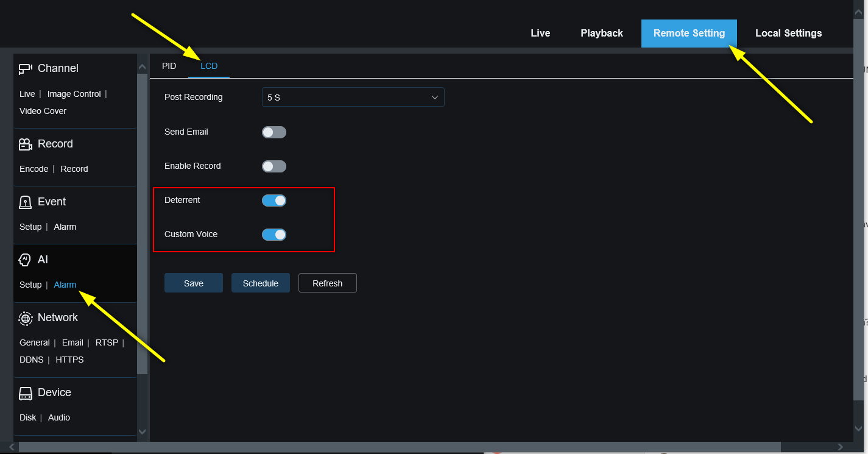Click the Send Email label
The height and width of the screenshot is (454, 868).
pos(186,132)
